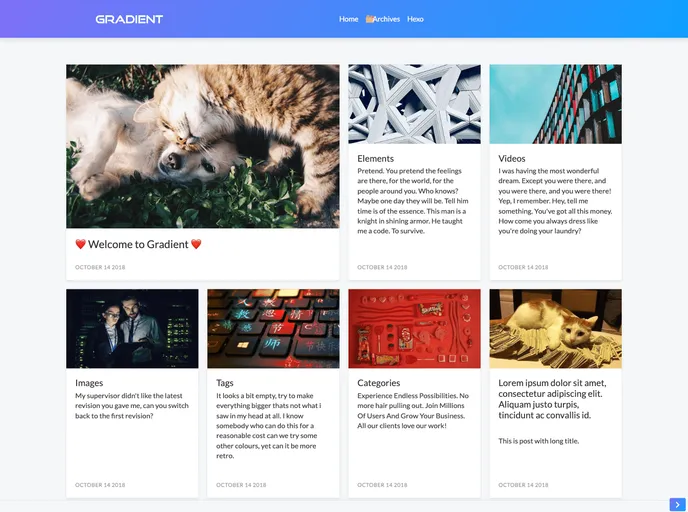Open the Welcome to Gradient post title
This screenshot has width=688, height=512.
(x=138, y=244)
